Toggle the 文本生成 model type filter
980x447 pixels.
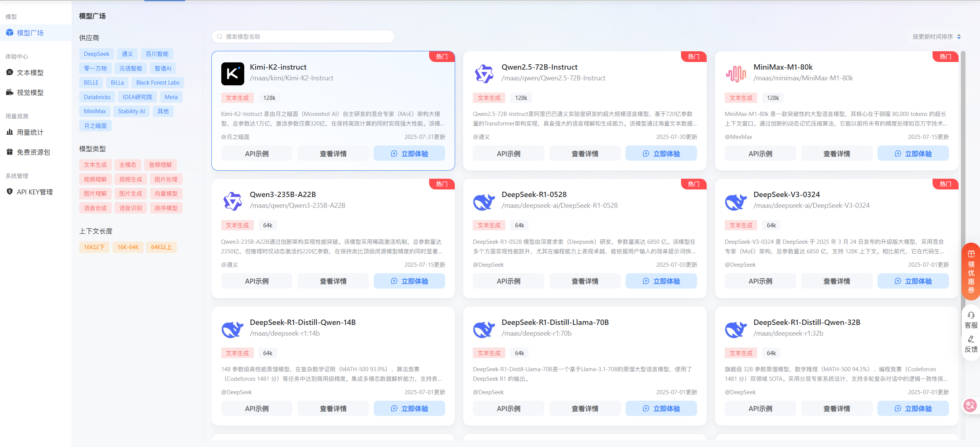[95, 165]
